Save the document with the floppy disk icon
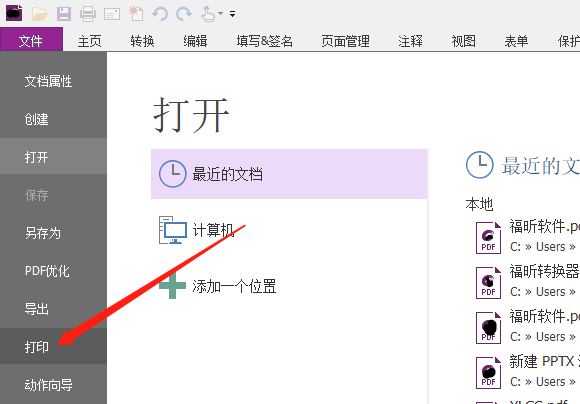Image resolution: width=580 pixels, height=404 pixels. (x=64, y=14)
